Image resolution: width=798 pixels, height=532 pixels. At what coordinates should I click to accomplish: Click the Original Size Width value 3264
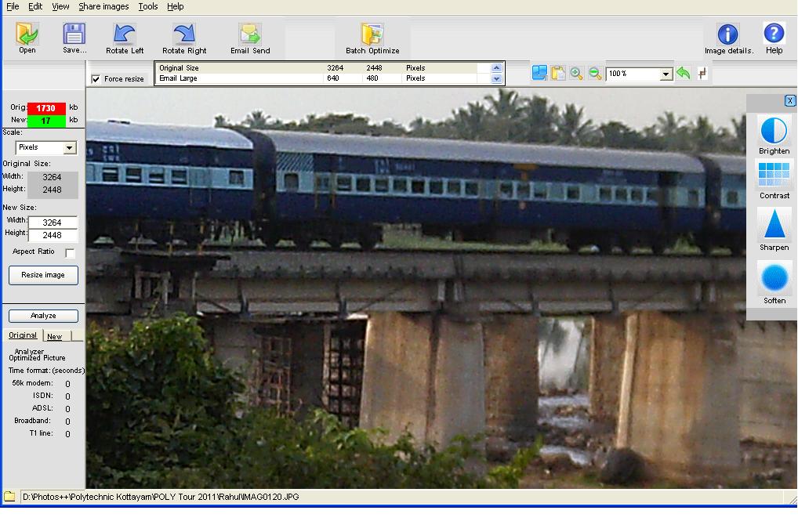tap(52, 177)
